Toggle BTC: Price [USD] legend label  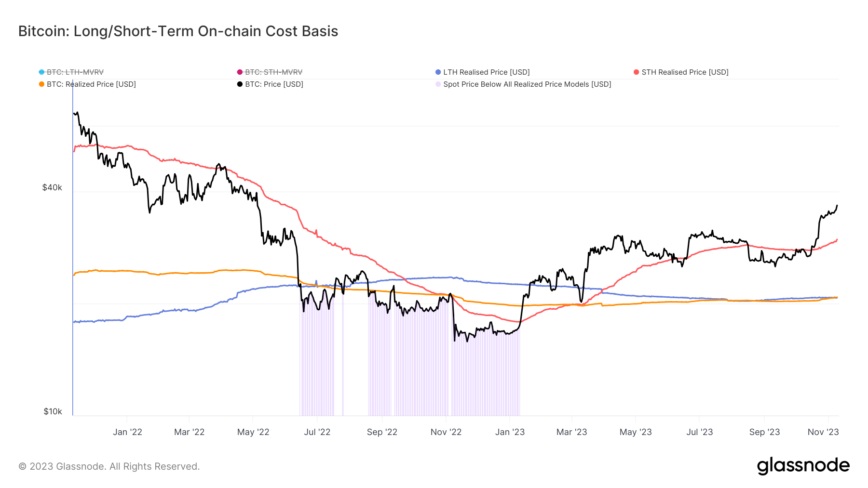click(274, 84)
